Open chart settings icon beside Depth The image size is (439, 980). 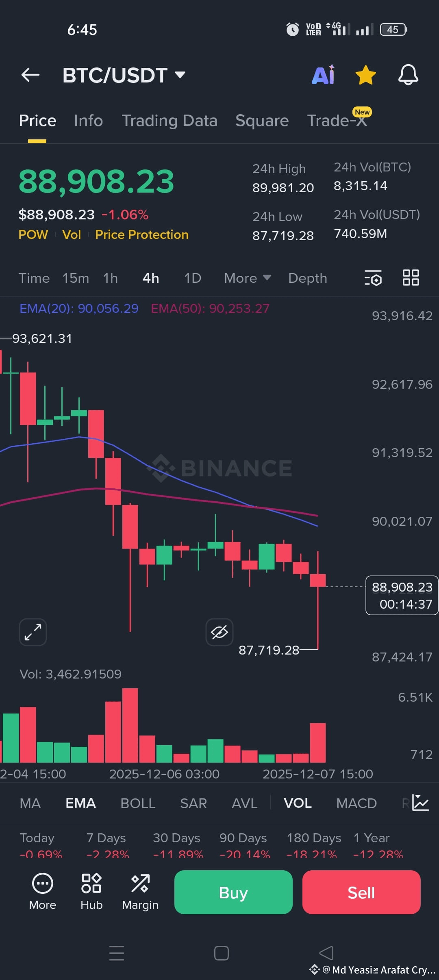(373, 278)
